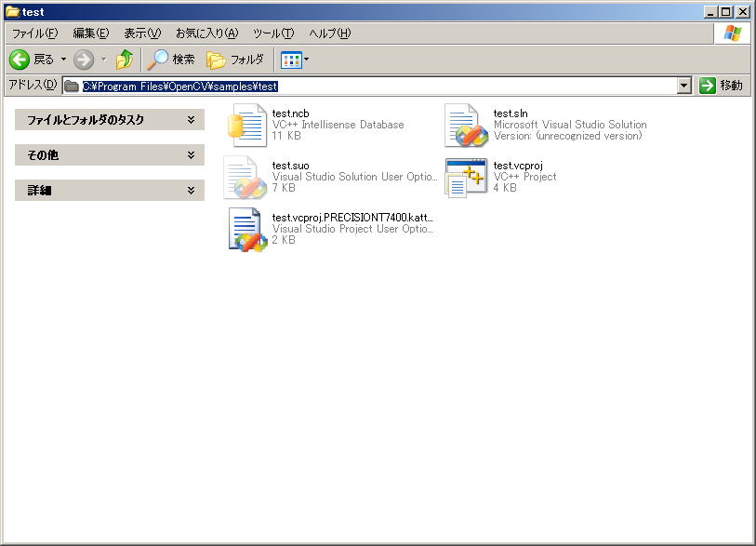Screen dimensions: 756x546
Task: Minimize the test window
Action: click(710, 12)
